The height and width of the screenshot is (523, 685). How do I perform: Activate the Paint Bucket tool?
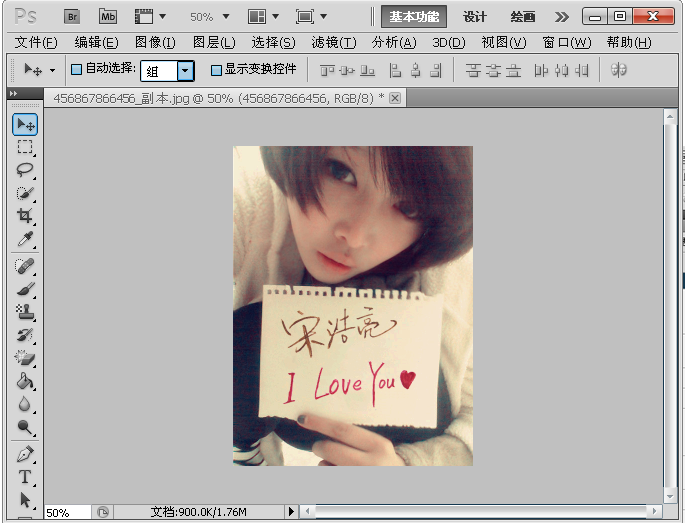coord(25,381)
